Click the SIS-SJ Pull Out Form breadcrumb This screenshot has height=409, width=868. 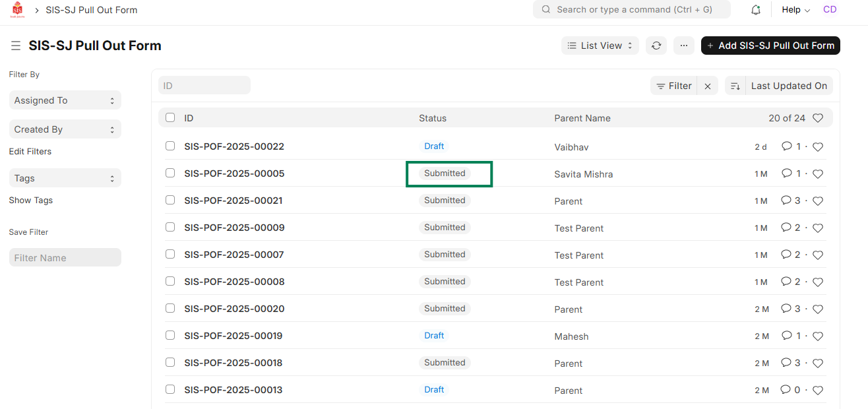point(91,10)
